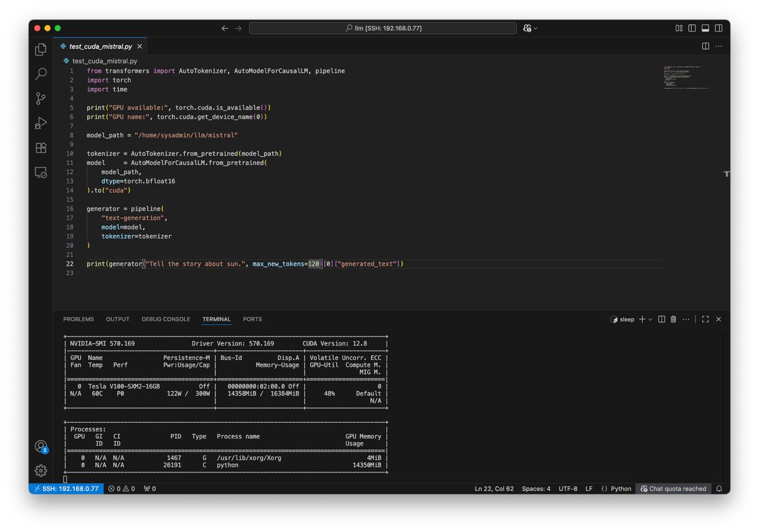Switch to the PORTS panel tab

pyautogui.click(x=252, y=319)
